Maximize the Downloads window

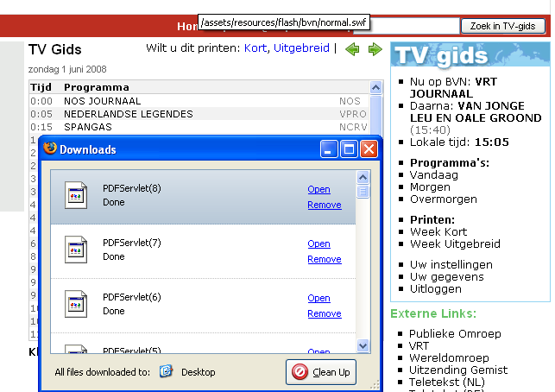point(349,149)
